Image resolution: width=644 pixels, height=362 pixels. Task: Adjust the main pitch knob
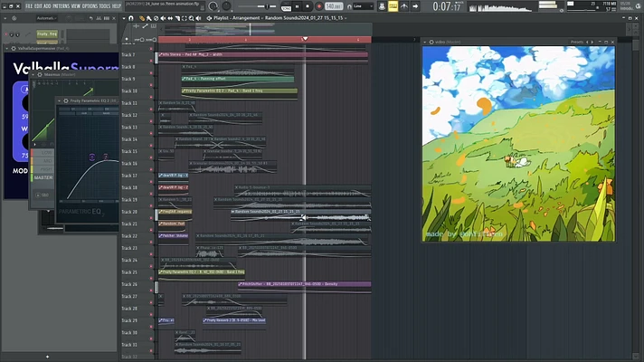pyautogui.click(x=226, y=6)
